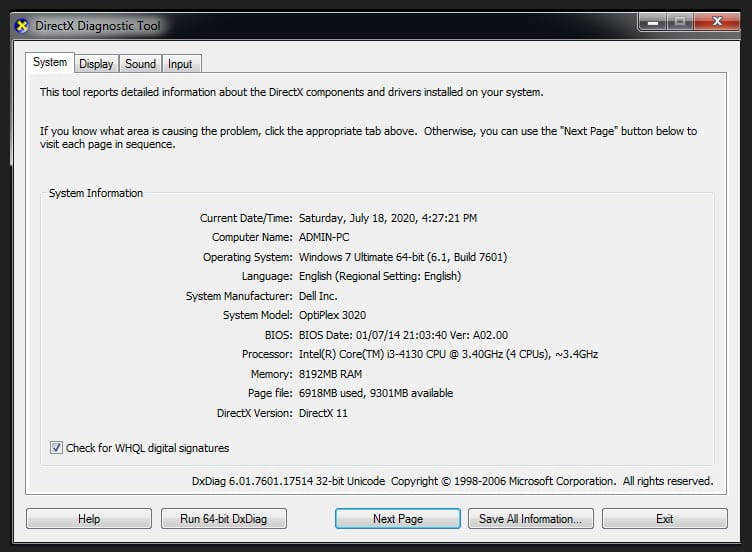Minimize the DirectX Diagnostic Tool window
Viewport: 752px width, 552px height.
click(652, 22)
